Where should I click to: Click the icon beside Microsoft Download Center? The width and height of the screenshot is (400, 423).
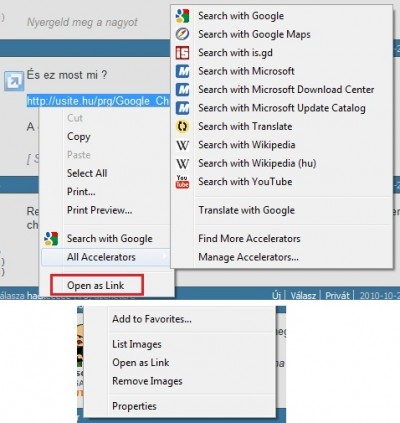pos(182,90)
